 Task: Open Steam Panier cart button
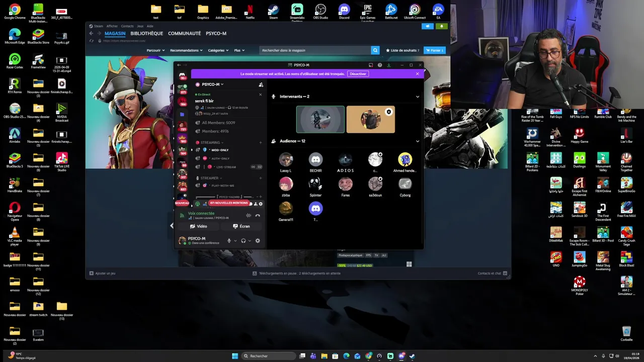click(x=435, y=50)
